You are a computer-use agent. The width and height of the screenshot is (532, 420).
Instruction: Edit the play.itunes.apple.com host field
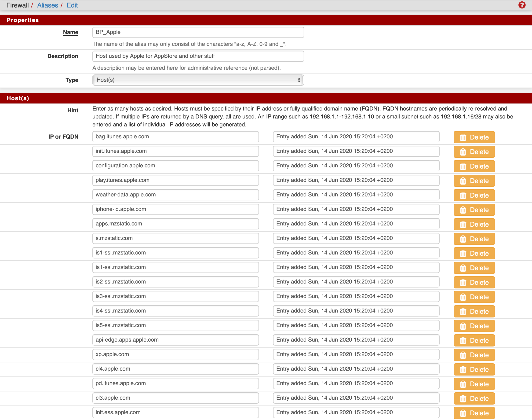(175, 180)
